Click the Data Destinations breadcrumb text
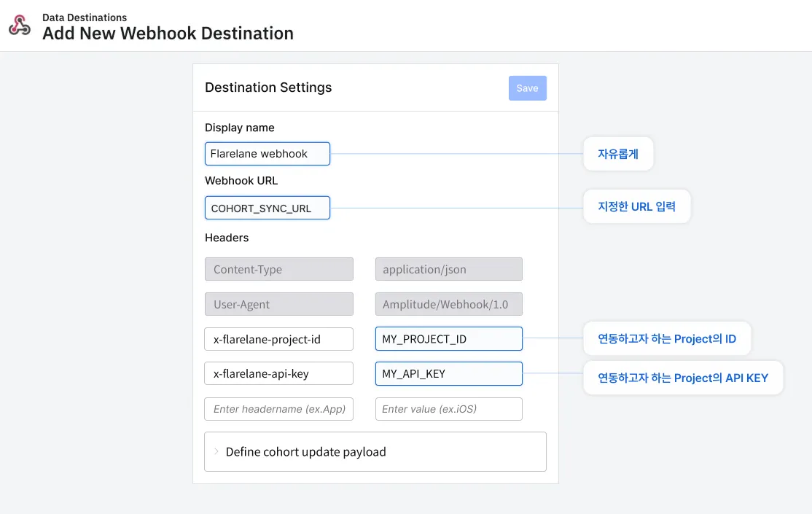This screenshot has width=812, height=514. pos(85,17)
